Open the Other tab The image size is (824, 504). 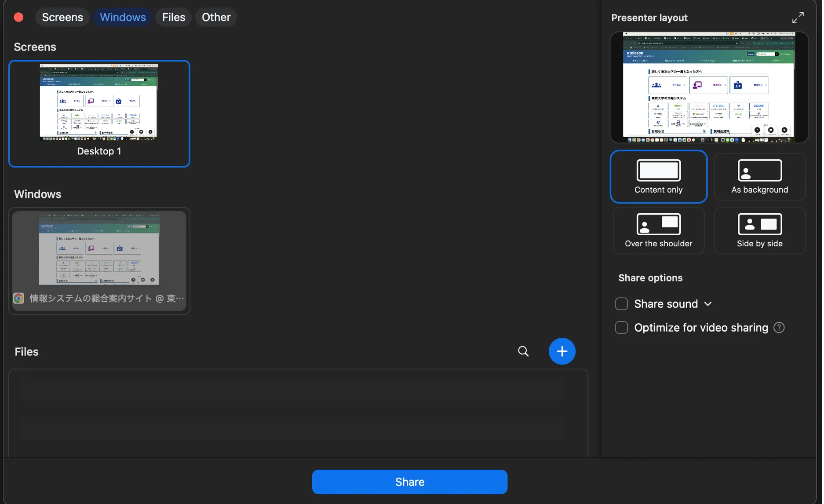pos(216,17)
